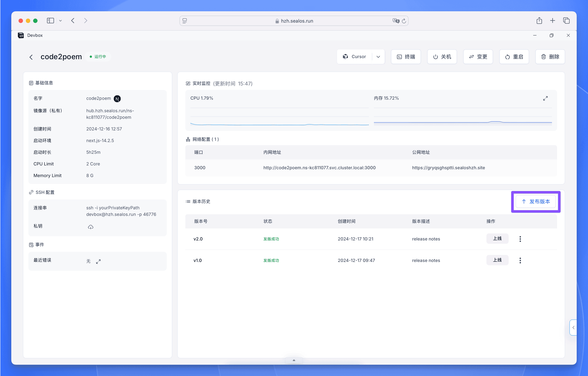
Task: Expand the realtime monitoring chart
Action: point(545,98)
